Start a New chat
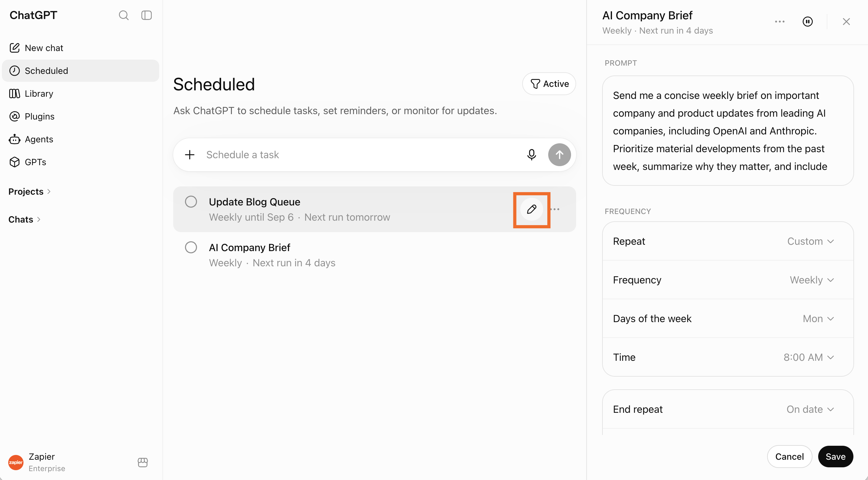Viewport: 868px width, 480px height. [81, 48]
